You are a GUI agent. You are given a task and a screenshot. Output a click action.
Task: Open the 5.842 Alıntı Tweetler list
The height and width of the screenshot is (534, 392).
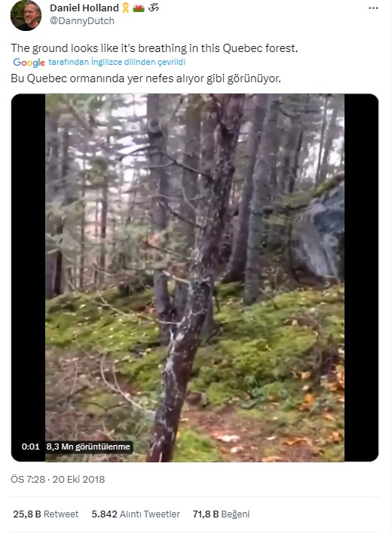tap(136, 514)
